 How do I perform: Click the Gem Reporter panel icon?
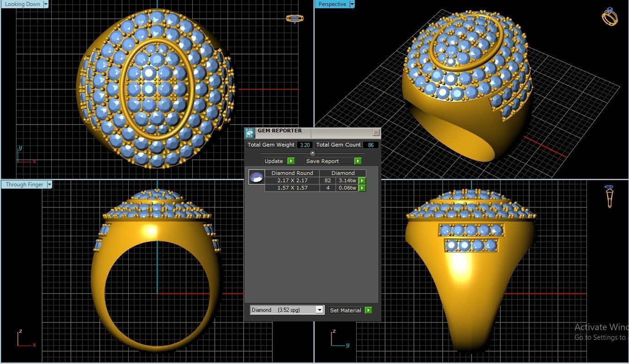[x=249, y=133]
